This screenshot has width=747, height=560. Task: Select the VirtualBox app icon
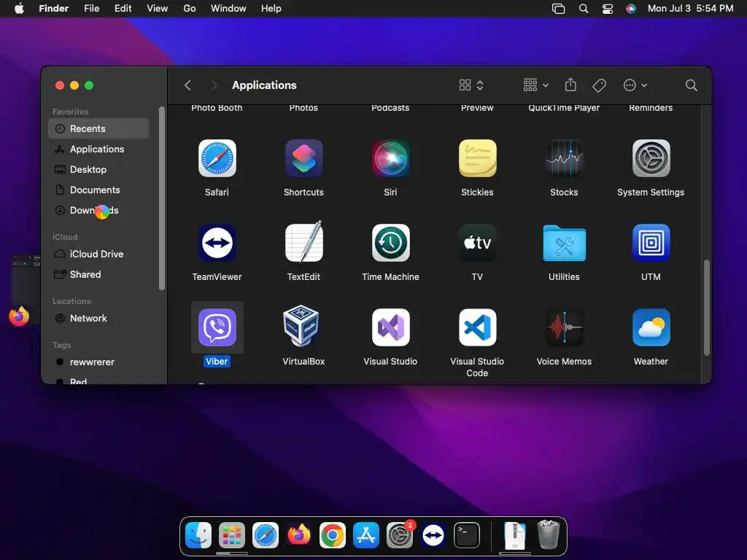coord(301,326)
